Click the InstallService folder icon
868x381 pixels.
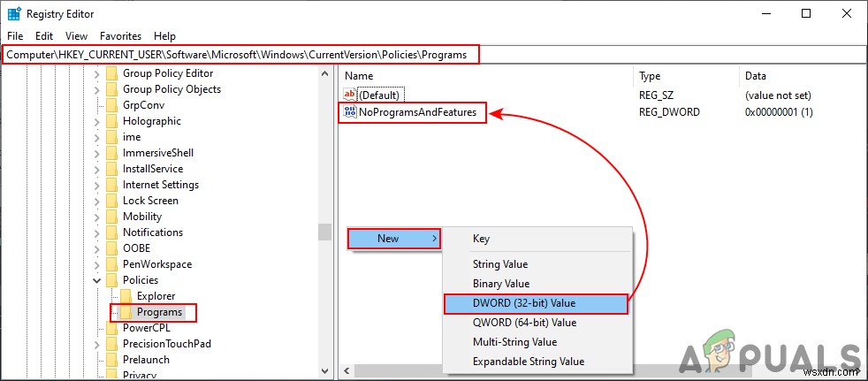pyautogui.click(x=112, y=169)
